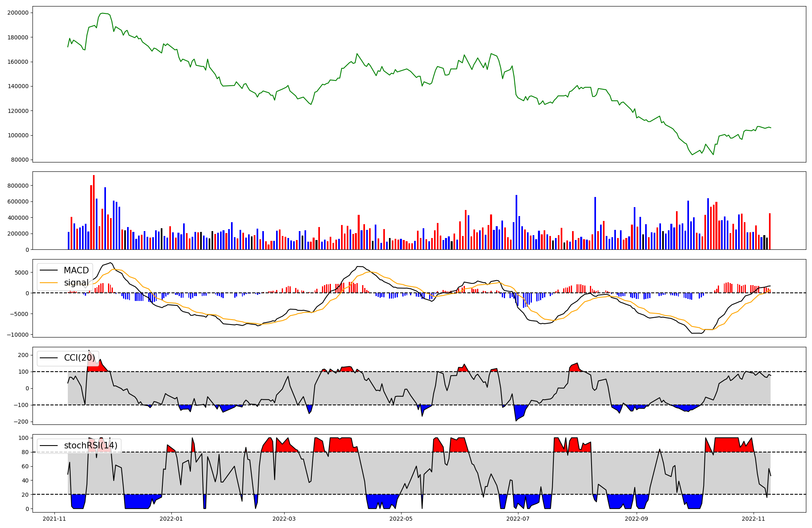Select the 2022-05 x-axis date label
This screenshot has width=812, height=528.
(401, 519)
